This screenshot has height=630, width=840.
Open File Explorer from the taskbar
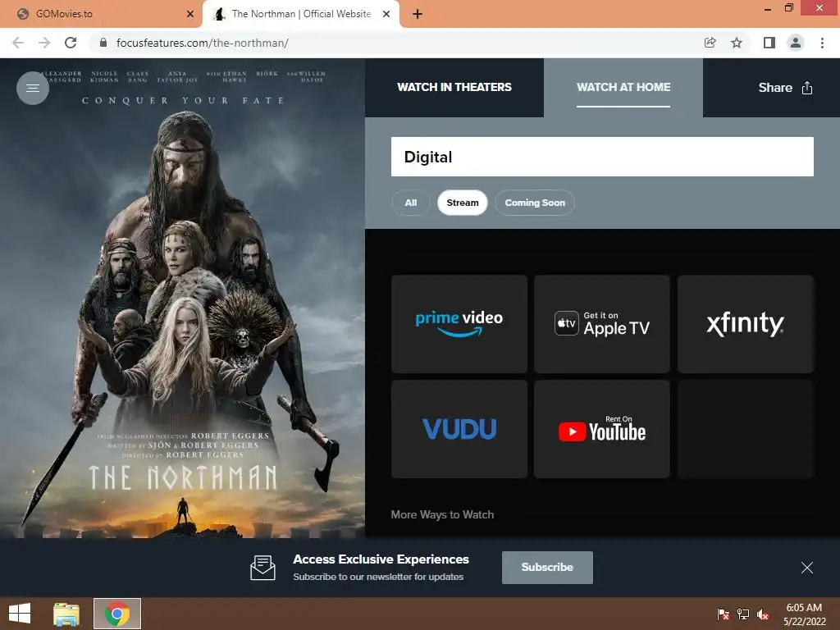[66, 614]
